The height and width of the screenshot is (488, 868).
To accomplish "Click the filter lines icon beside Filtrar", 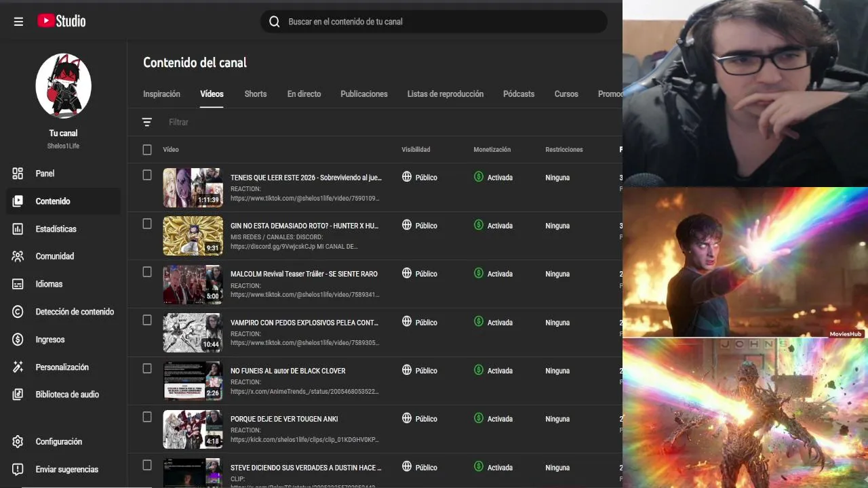I will click(147, 122).
